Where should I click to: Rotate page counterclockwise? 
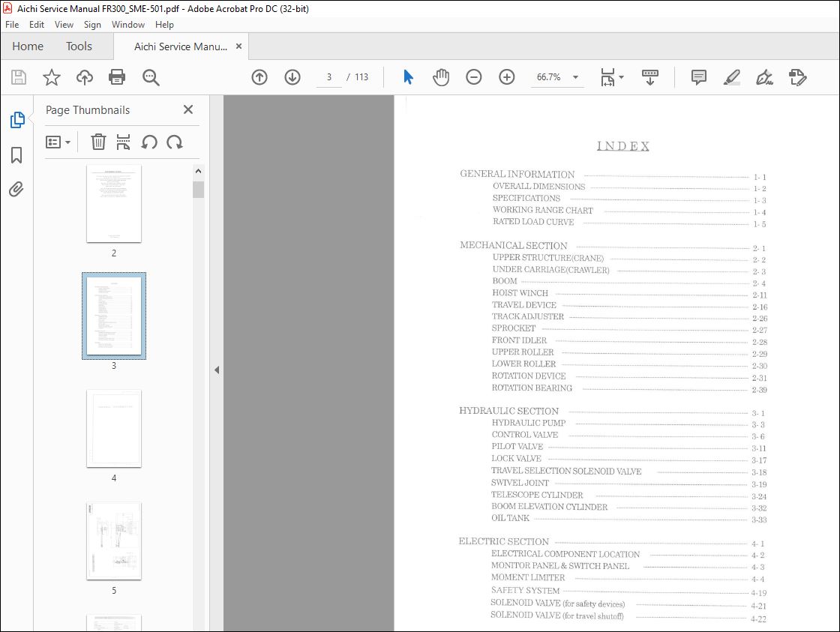[x=149, y=142]
